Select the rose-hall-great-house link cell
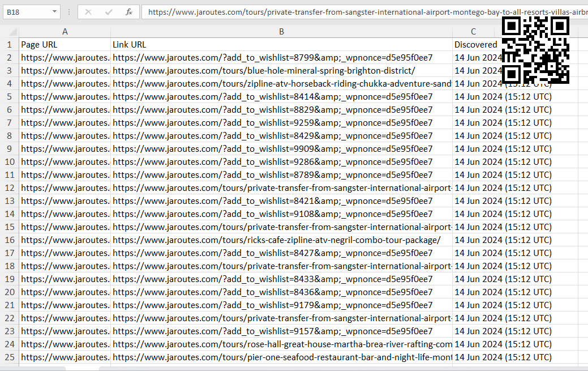The image size is (588, 371). (281, 344)
